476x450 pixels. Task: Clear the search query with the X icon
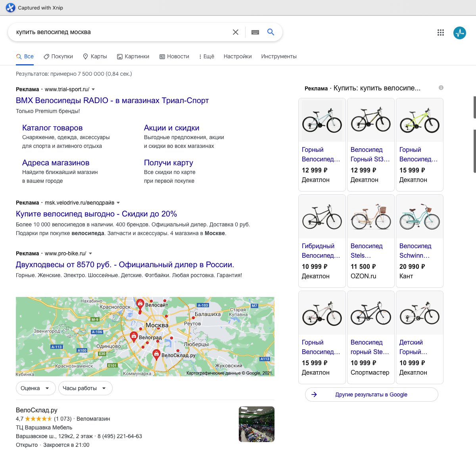(x=236, y=32)
